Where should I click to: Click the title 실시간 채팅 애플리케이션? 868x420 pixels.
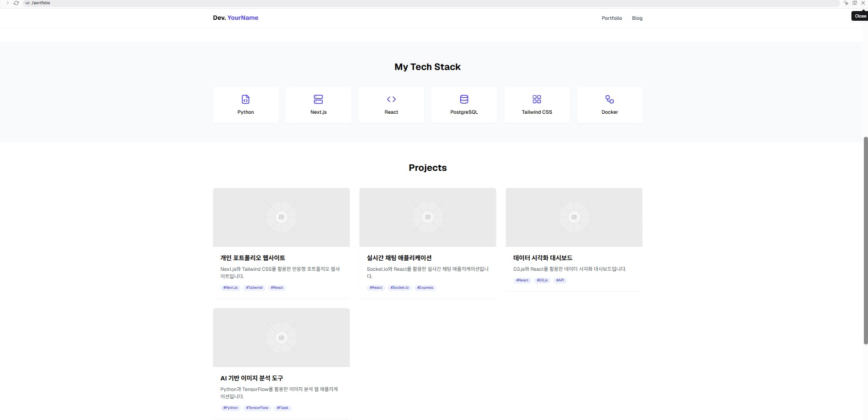(x=399, y=258)
